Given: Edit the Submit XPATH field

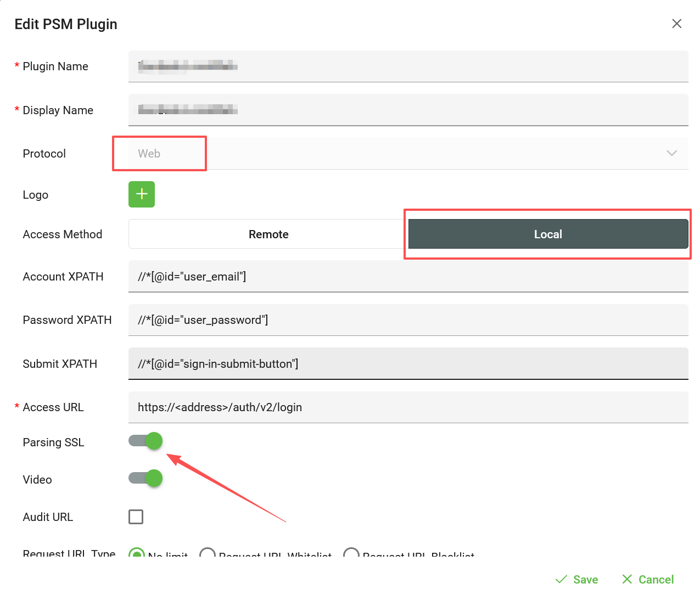Looking at the screenshot, I should (408, 363).
